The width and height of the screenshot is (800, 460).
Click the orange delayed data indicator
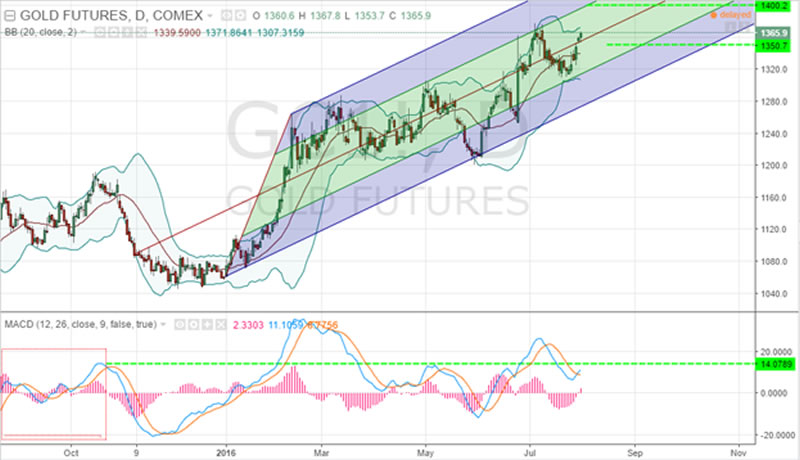click(x=731, y=15)
